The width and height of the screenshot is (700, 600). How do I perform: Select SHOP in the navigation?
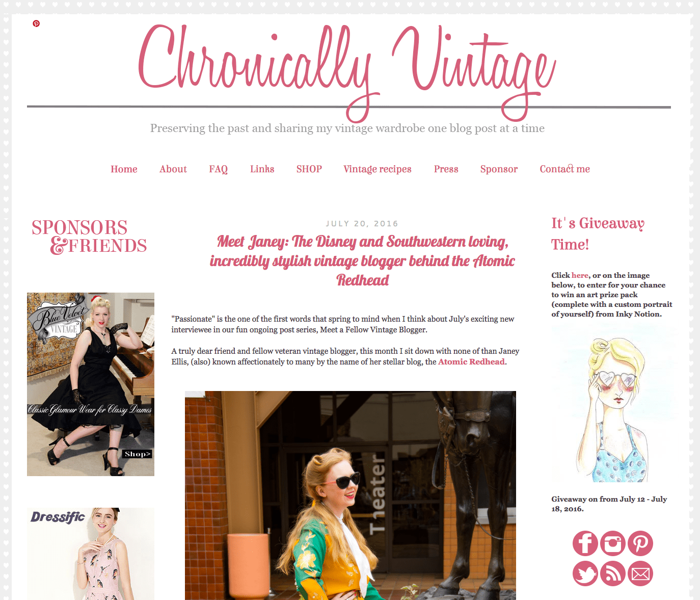tap(309, 169)
